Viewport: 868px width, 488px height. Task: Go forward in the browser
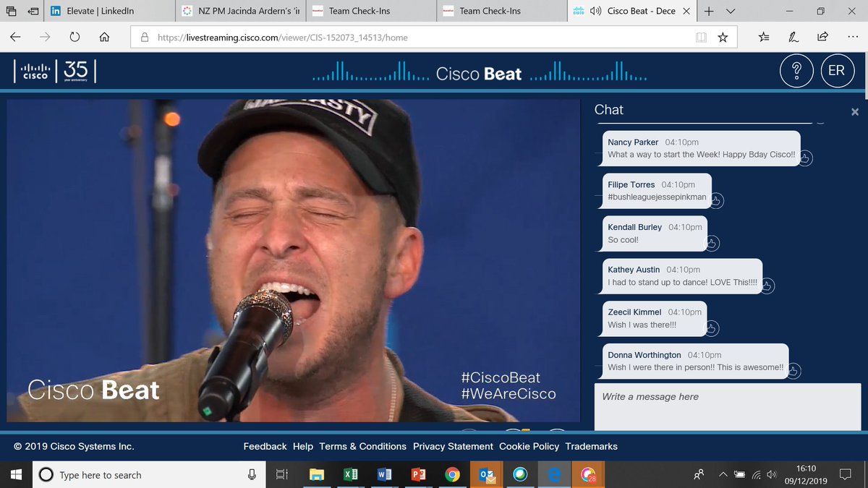[45, 37]
